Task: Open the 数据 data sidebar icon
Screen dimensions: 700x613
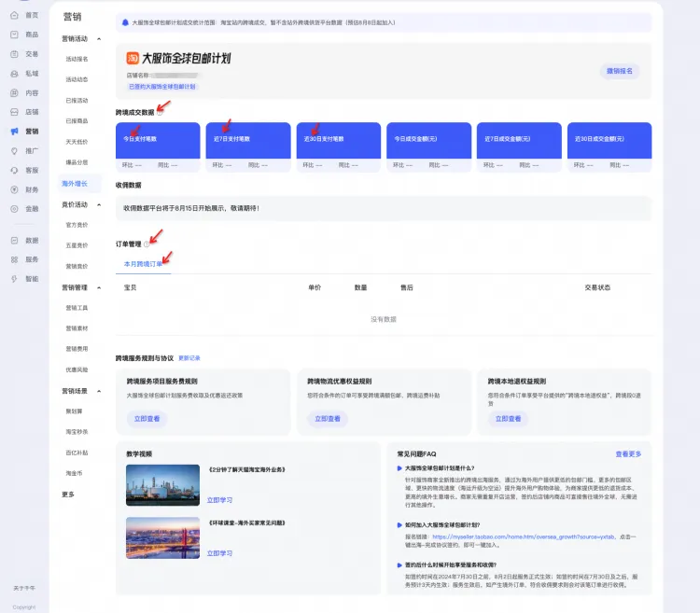Action: point(14,241)
